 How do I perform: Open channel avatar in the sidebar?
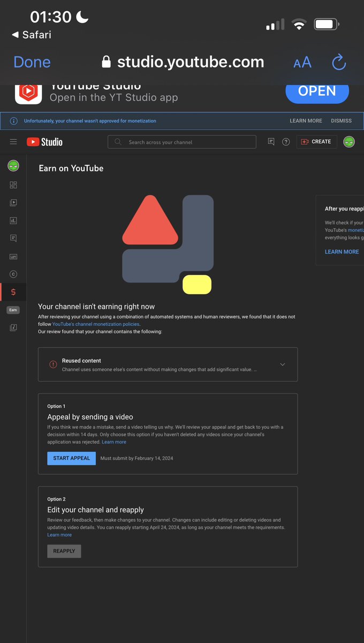click(x=13, y=166)
